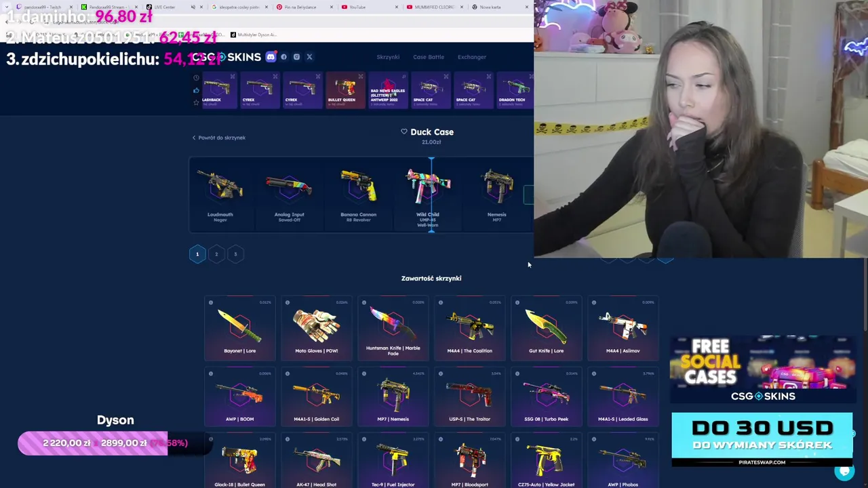The image size is (868, 488).
Task: Click the info icon on Bayonet Lore card
Action: (x=211, y=302)
